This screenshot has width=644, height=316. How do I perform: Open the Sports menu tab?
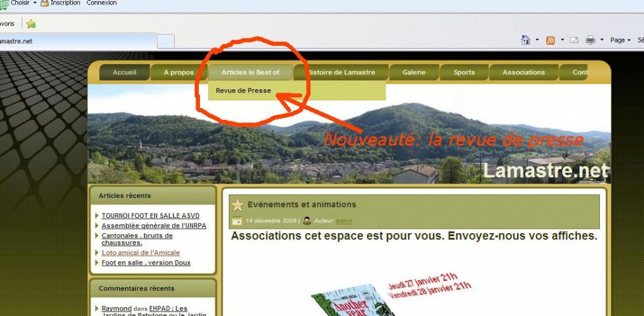[x=464, y=72]
